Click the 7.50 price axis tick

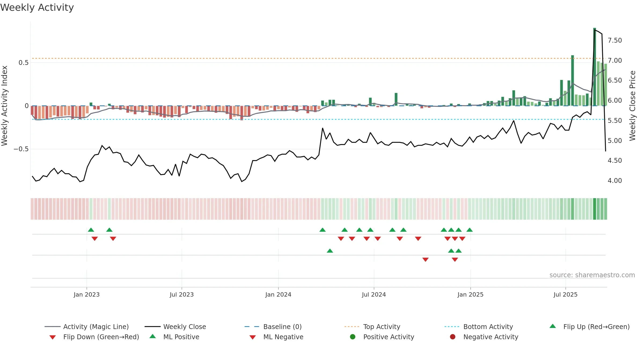tap(615, 40)
